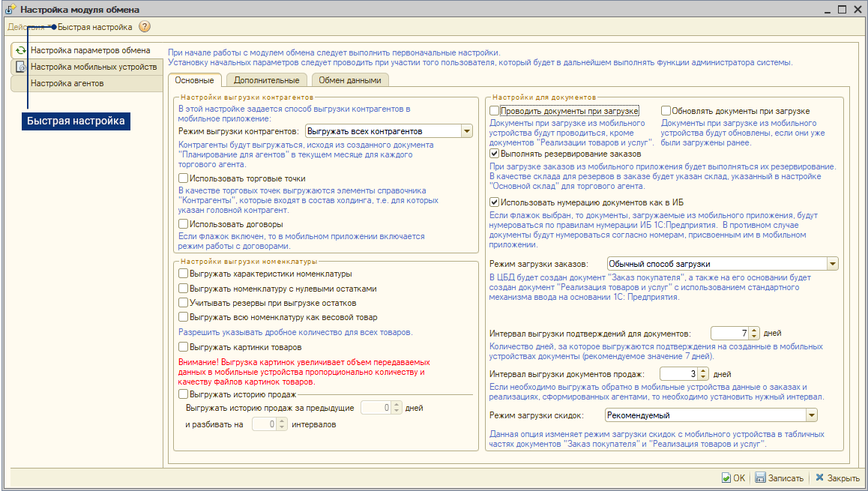The image size is (868, 491).
Task: Enable Выгружать характеристики номенклатуры
Action: point(183,274)
